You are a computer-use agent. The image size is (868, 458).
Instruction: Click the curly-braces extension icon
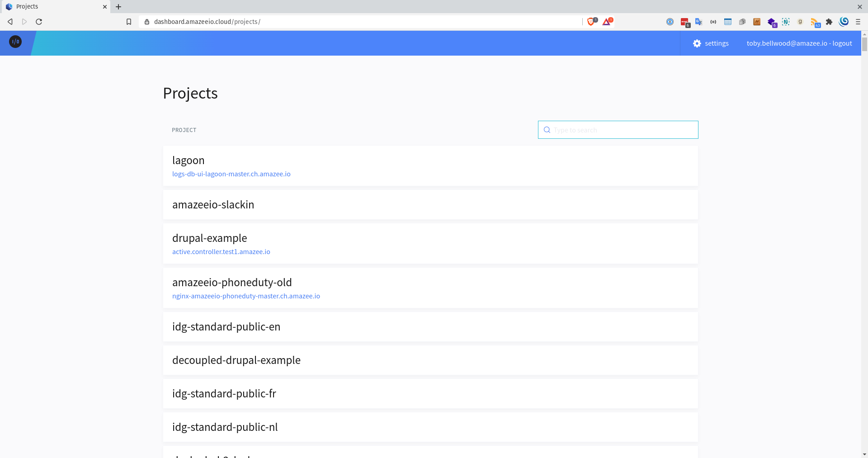pyautogui.click(x=713, y=22)
